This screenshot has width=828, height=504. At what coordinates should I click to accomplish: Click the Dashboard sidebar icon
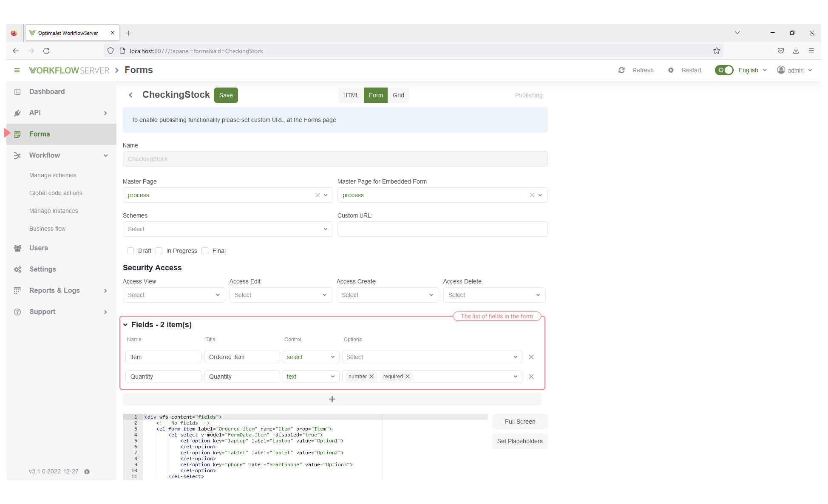point(17,92)
